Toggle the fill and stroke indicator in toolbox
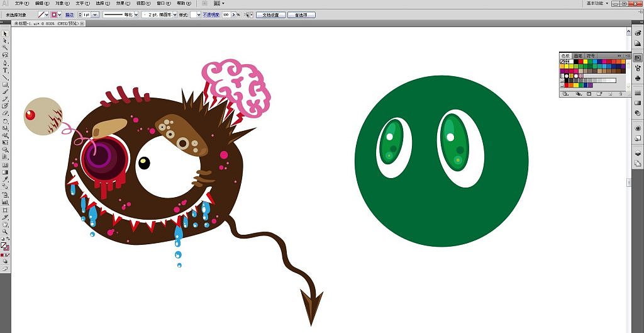Image resolution: width=644 pixels, height=333 pixels. (5, 246)
